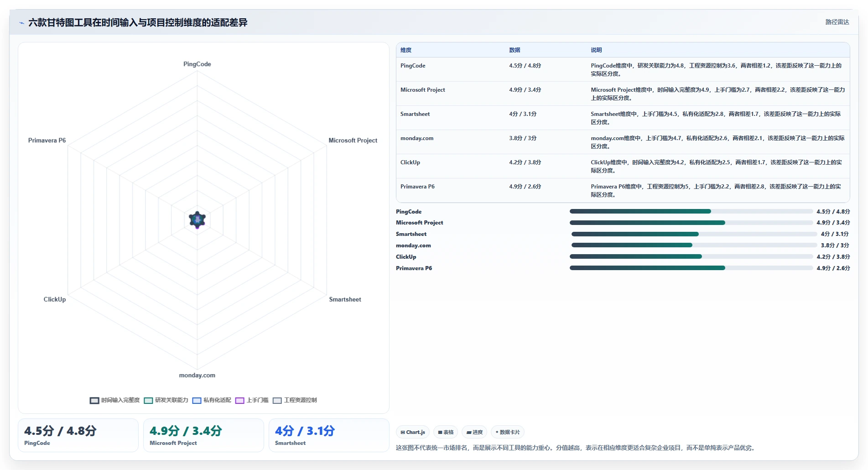Select the Smartsheet table row name

pyautogui.click(x=415, y=114)
